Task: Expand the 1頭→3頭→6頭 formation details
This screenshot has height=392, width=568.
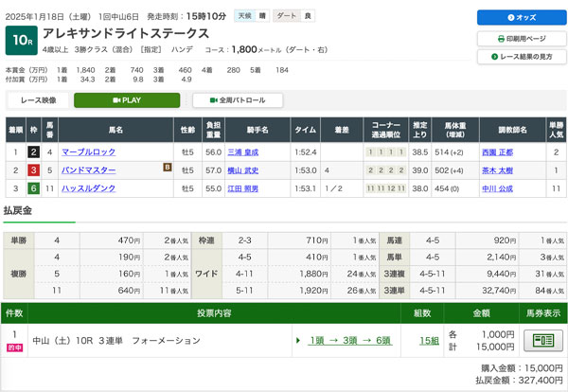Action: click(348, 341)
